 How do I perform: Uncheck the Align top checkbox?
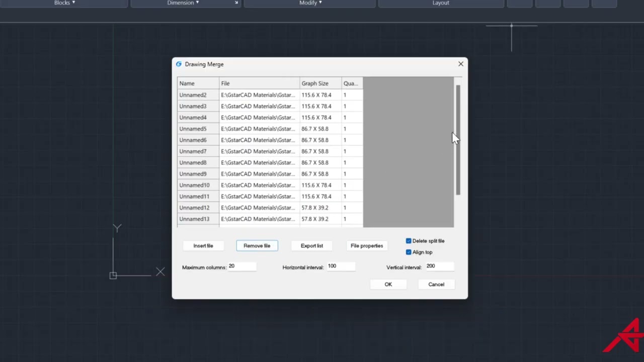tap(409, 252)
